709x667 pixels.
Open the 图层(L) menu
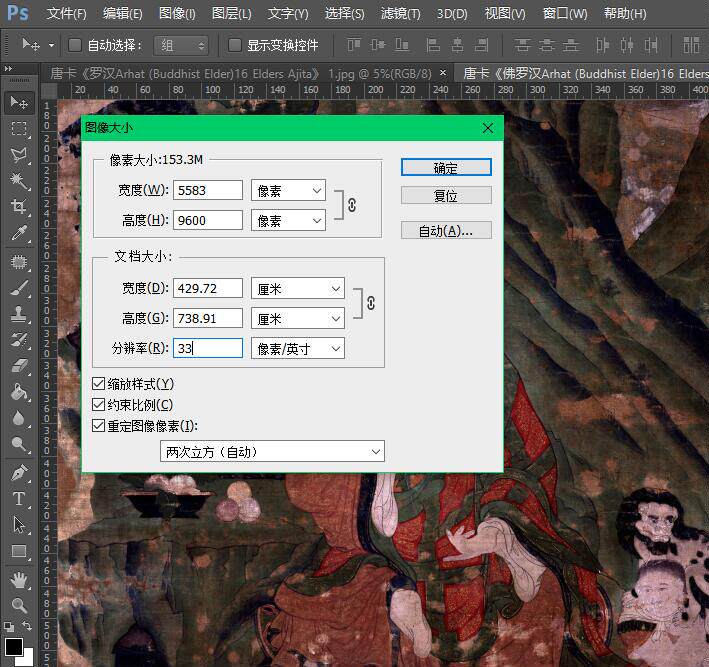[x=232, y=14]
